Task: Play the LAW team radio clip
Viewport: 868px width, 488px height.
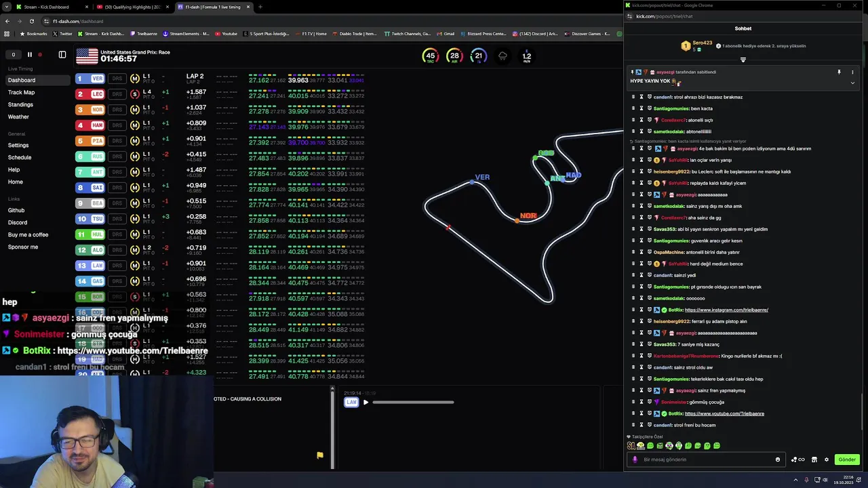Action: pyautogui.click(x=366, y=403)
